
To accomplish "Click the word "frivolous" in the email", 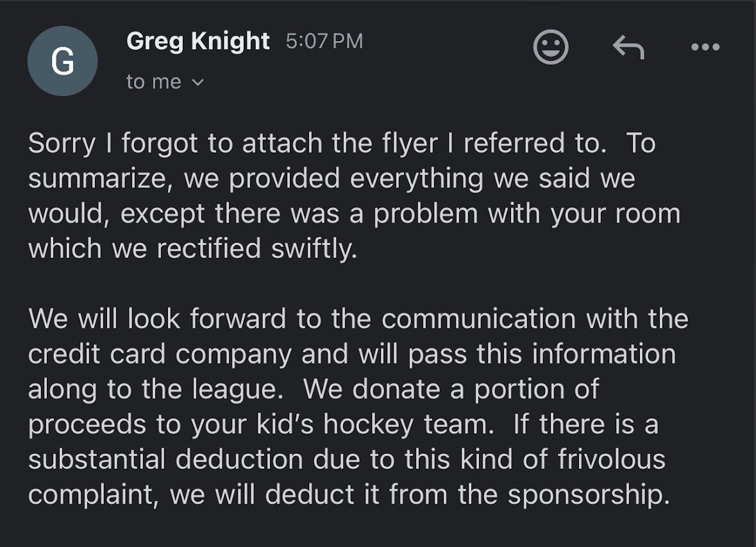I will point(612,459).
